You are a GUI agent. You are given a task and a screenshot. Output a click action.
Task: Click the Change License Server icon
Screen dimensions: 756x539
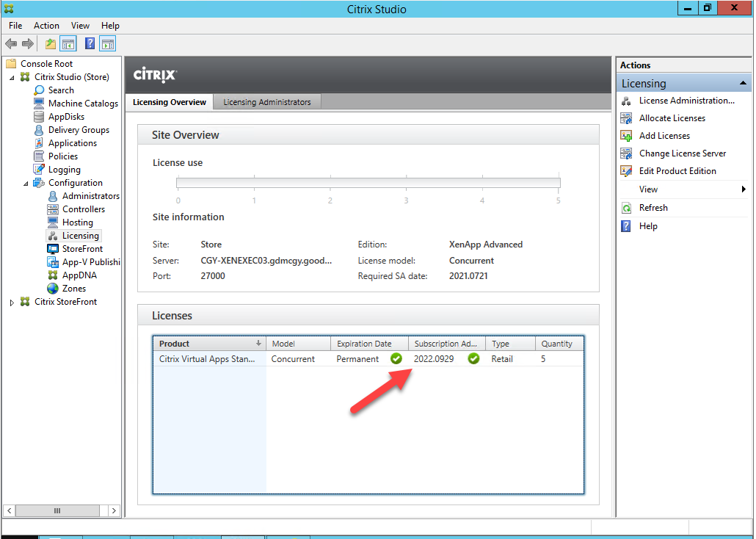tap(626, 153)
